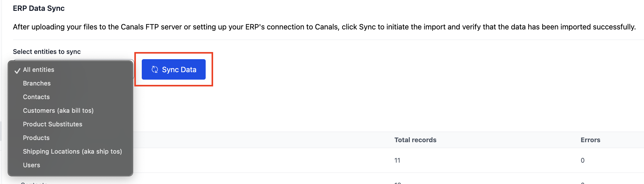Click the checkmark beside All entities
644x184 pixels.
click(x=17, y=70)
